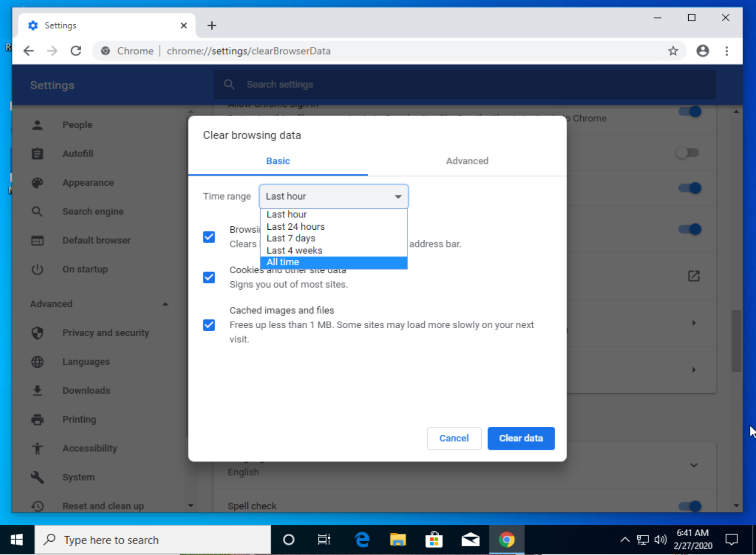Click the browser back arrow
Screen dimensions: 756x555
[x=29, y=51]
